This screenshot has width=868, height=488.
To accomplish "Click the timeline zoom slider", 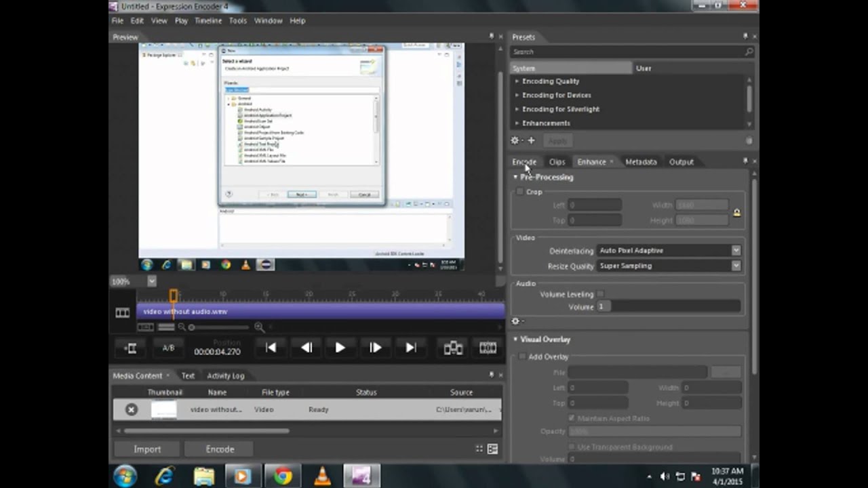I will point(220,327).
